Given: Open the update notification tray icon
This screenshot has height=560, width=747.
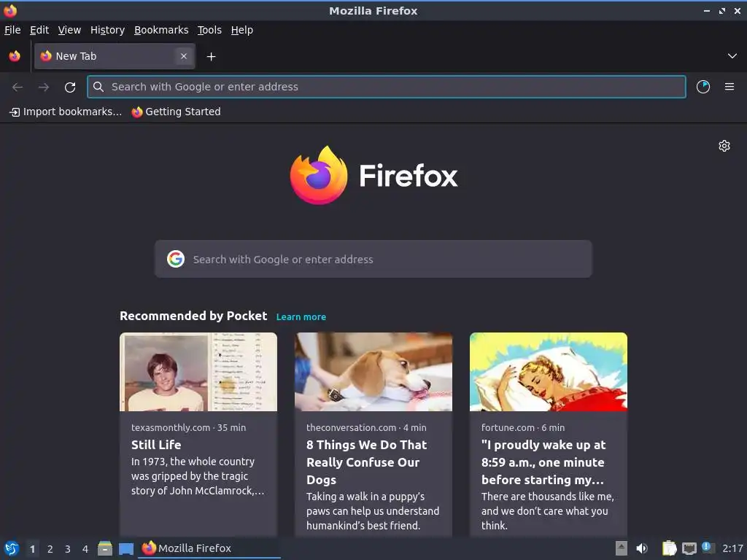Looking at the screenshot, I should coord(708,548).
